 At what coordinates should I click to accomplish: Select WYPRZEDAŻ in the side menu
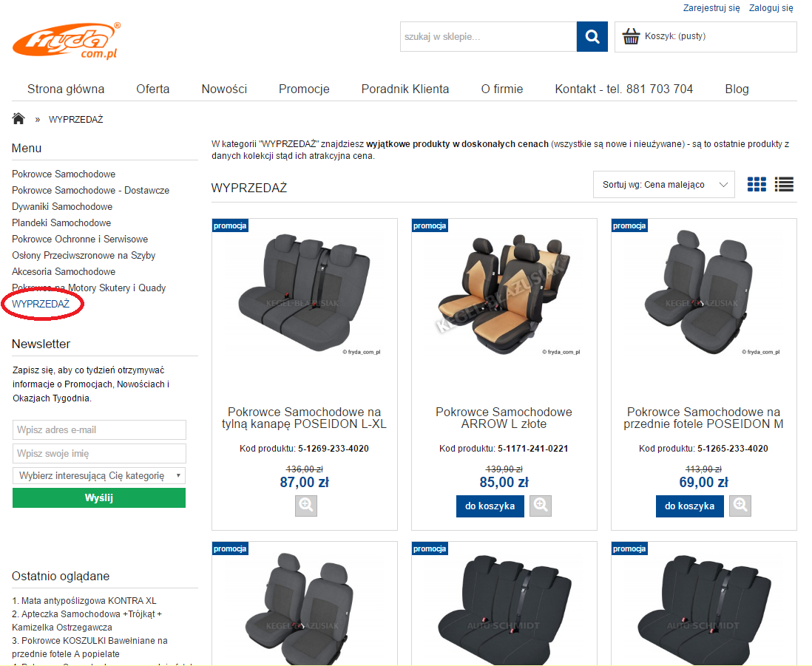[x=41, y=304]
